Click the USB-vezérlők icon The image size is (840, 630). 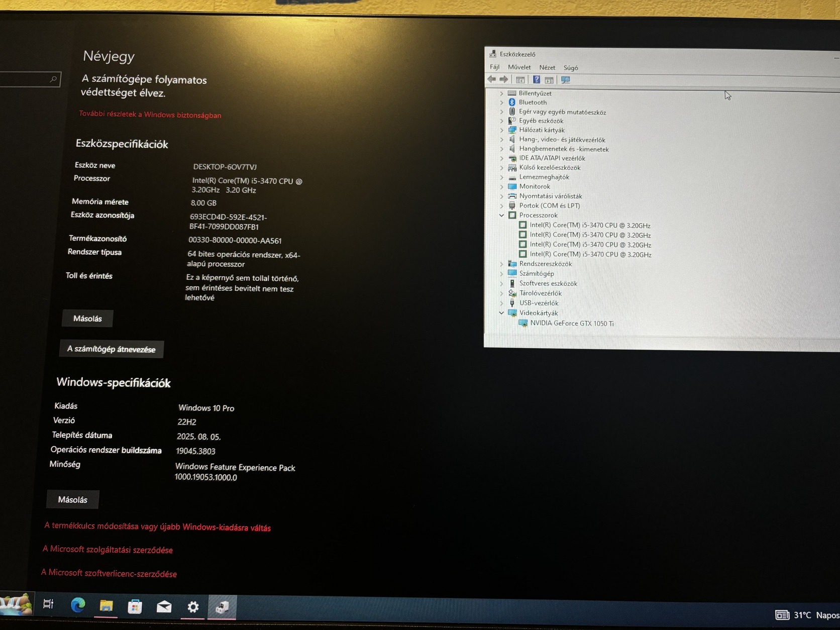[x=512, y=303]
